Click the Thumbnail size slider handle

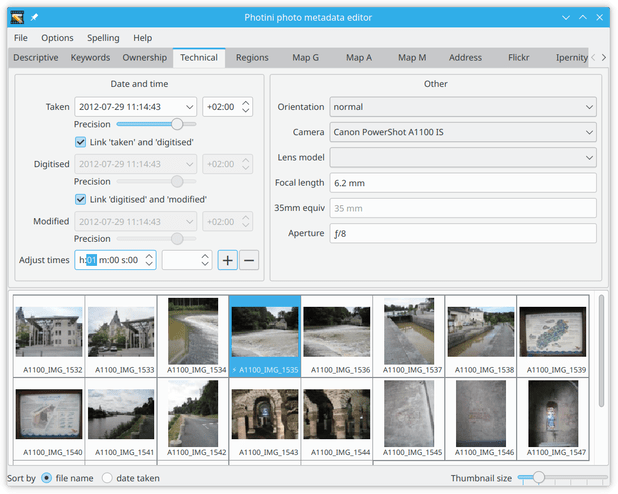coord(539,477)
